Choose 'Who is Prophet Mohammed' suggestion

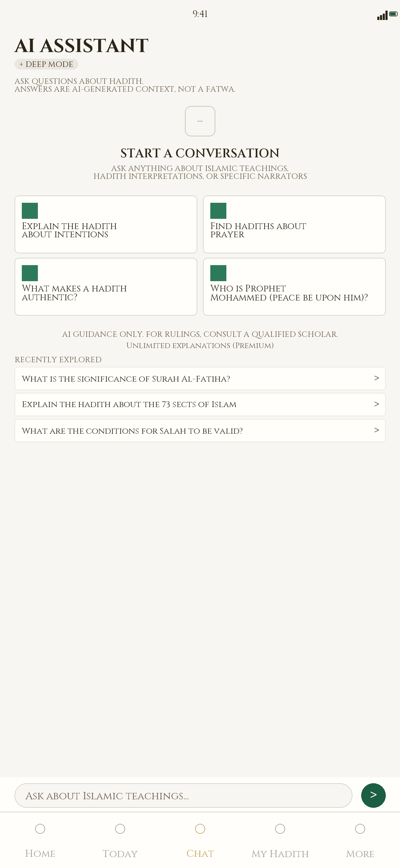294,287
